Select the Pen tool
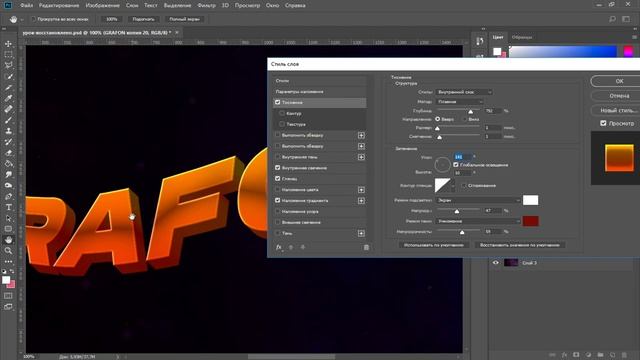640x360 pixels. pyautogui.click(x=8, y=196)
